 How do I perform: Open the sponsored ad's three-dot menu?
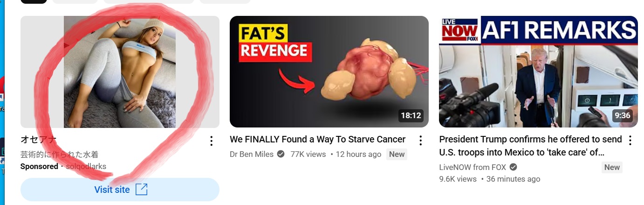211,141
